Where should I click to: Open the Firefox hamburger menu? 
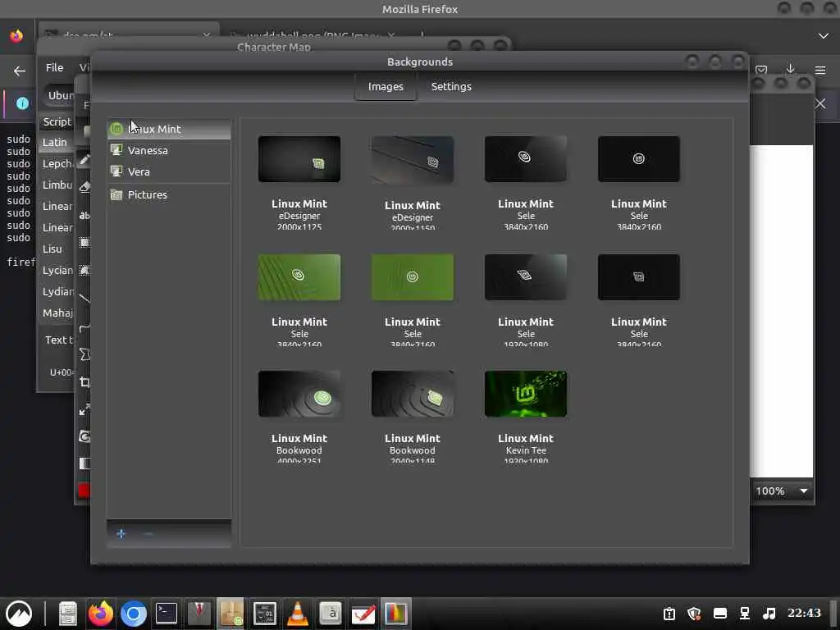tap(820, 71)
